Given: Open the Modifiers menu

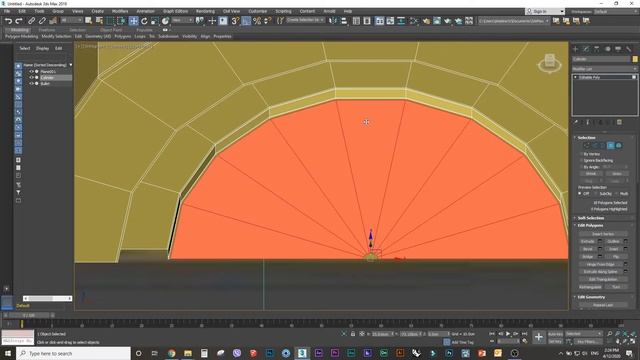Looking at the screenshot, I should (x=120, y=11).
